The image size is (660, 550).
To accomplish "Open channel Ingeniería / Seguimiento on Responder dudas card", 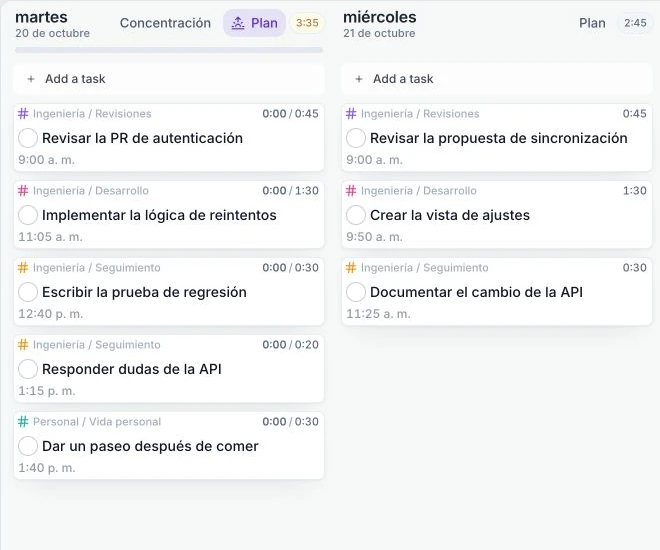I will 97,345.
